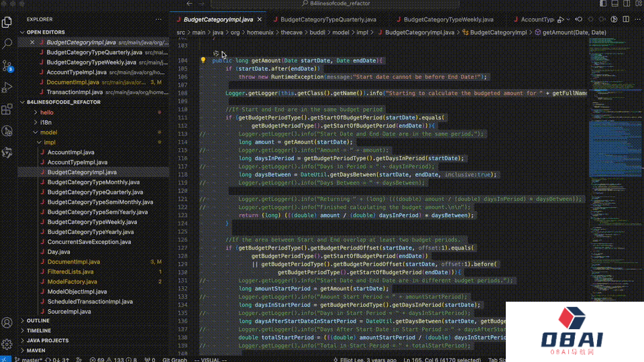Image resolution: width=644 pixels, height=362 pixels.
Task: Click the lightbulb code action icon
Action: pyautogui.click(x=203, y=60)
